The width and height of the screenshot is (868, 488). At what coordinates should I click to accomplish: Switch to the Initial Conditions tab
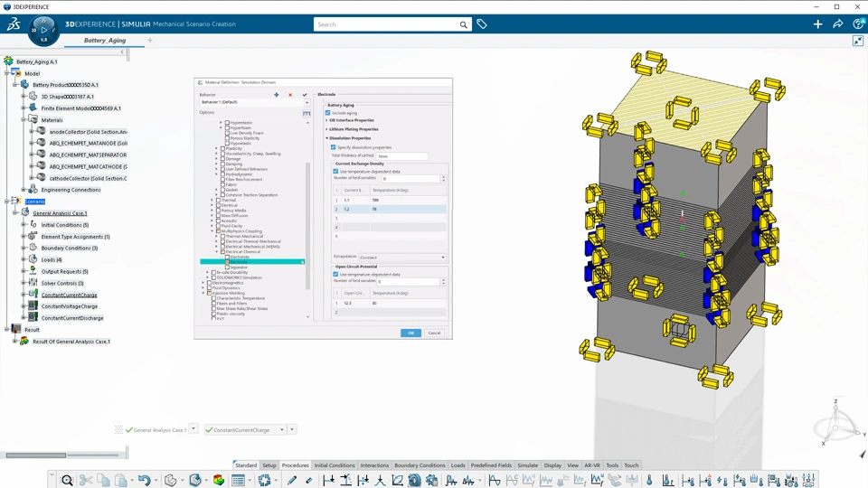[335, 465]
